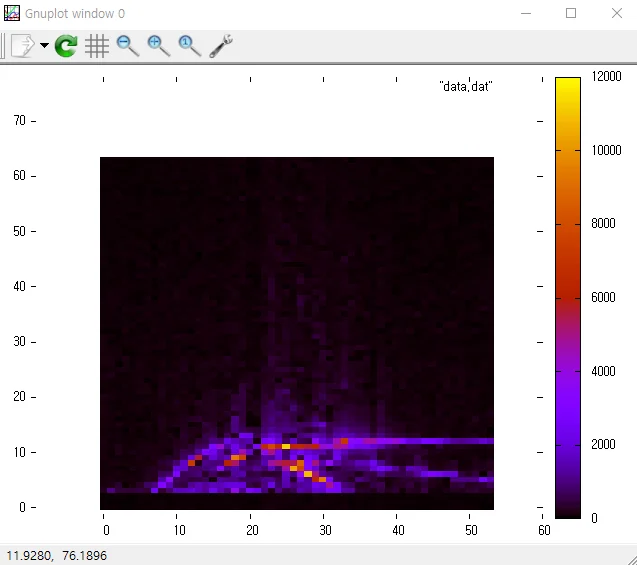Click the copy to clipboard icon
Viewport: 637px width, 565px height.
23,45
